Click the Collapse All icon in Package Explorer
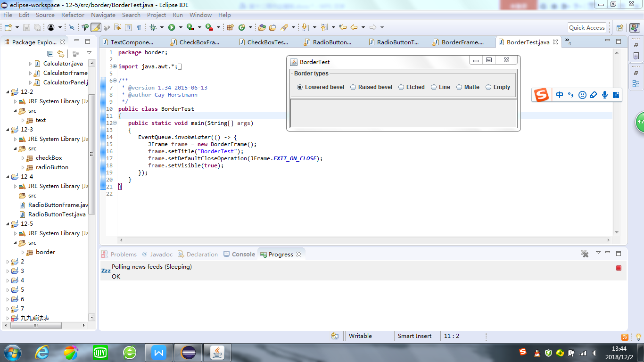The width and height of the screenshot is (644, 362). pos(50,54)
